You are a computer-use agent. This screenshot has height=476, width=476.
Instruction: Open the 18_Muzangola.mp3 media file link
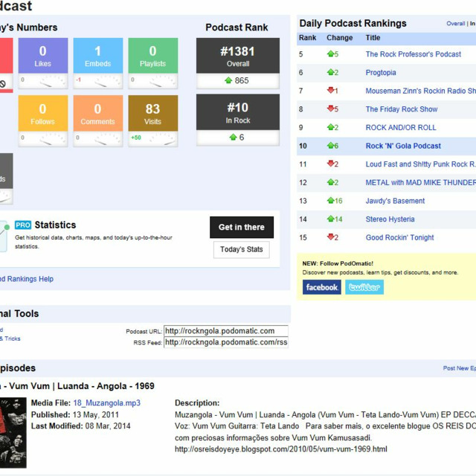(106, 403)
